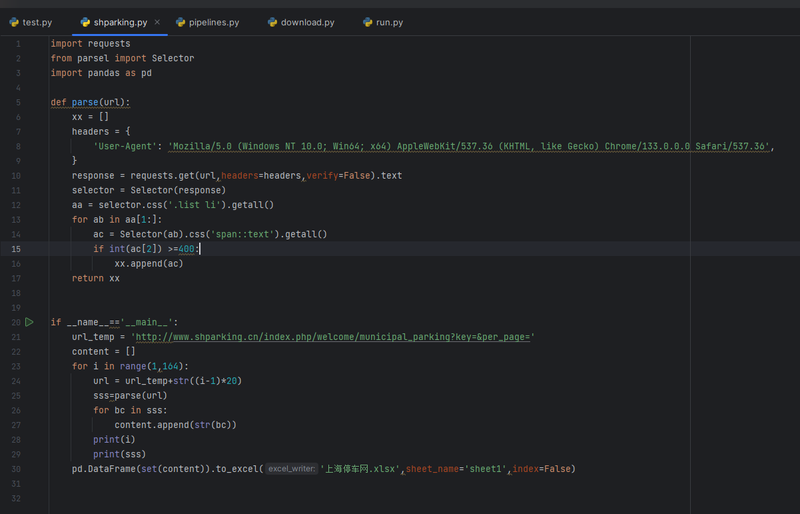Click 'for ab in aa[1:]:' loop line
800x514 pixels.
[x=117, y=220]
